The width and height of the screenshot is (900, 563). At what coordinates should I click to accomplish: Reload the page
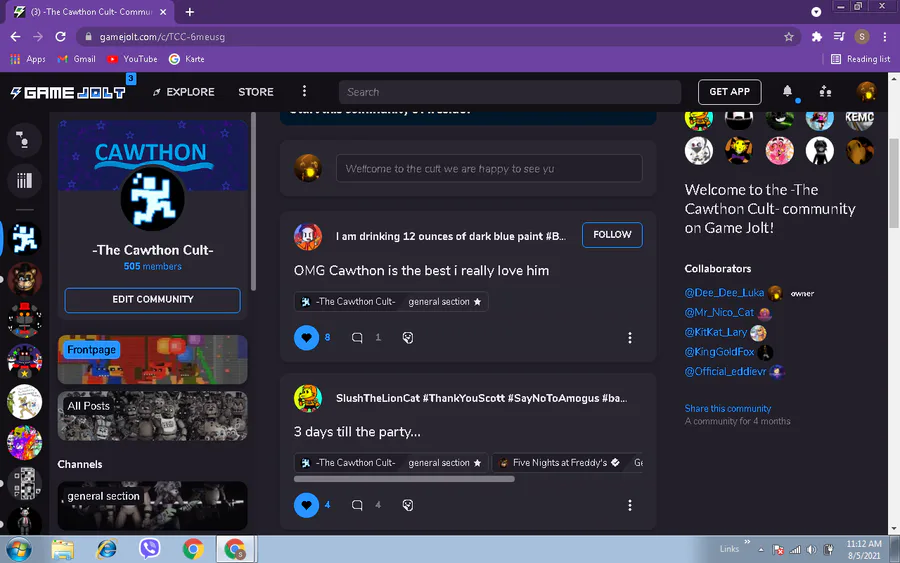pyautogui.click(x=60, y=37)
